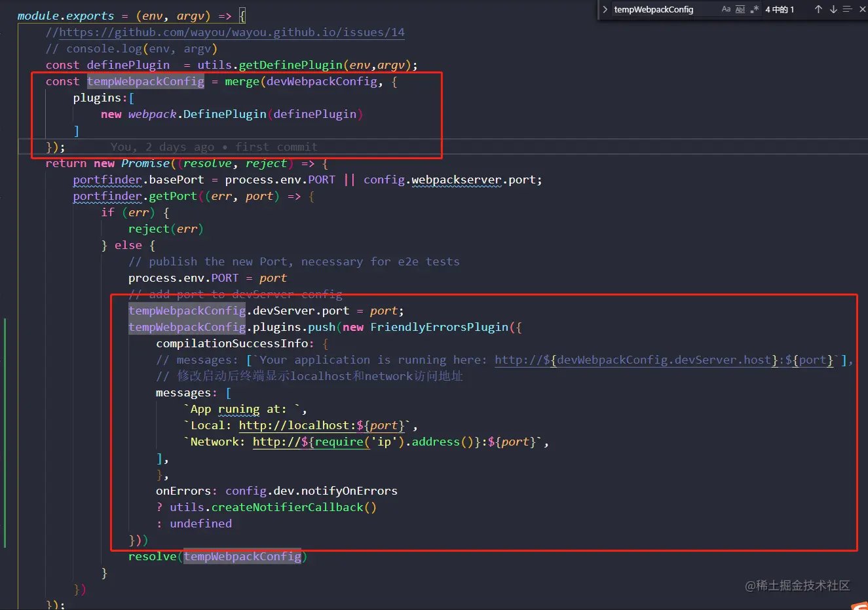The height and width of the screenshot is (610, 868).
Task: Open the github.com wayou issues link
Action: point(232,32)
